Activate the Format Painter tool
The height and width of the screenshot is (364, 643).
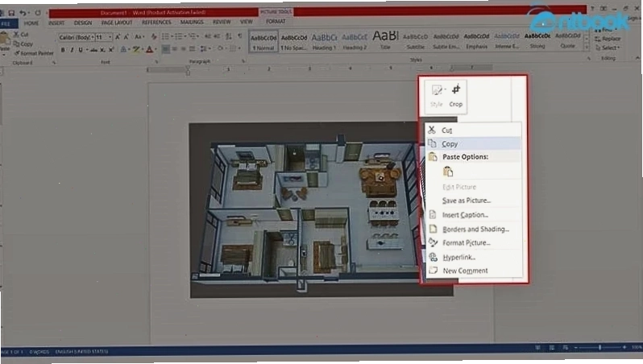[x=34, y=53]
